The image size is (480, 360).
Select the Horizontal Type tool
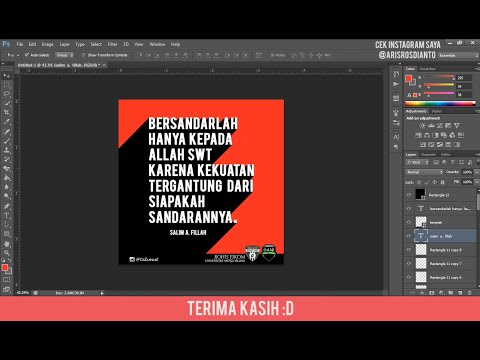7,215
